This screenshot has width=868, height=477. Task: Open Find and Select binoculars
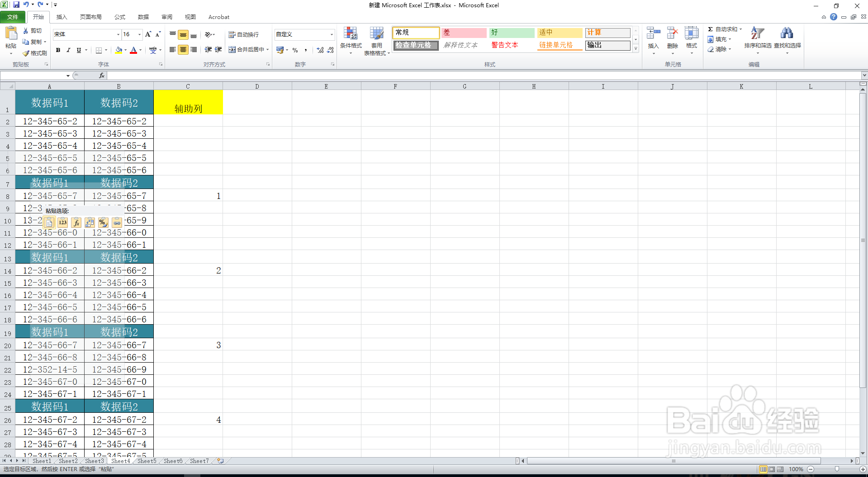[787, 40]
